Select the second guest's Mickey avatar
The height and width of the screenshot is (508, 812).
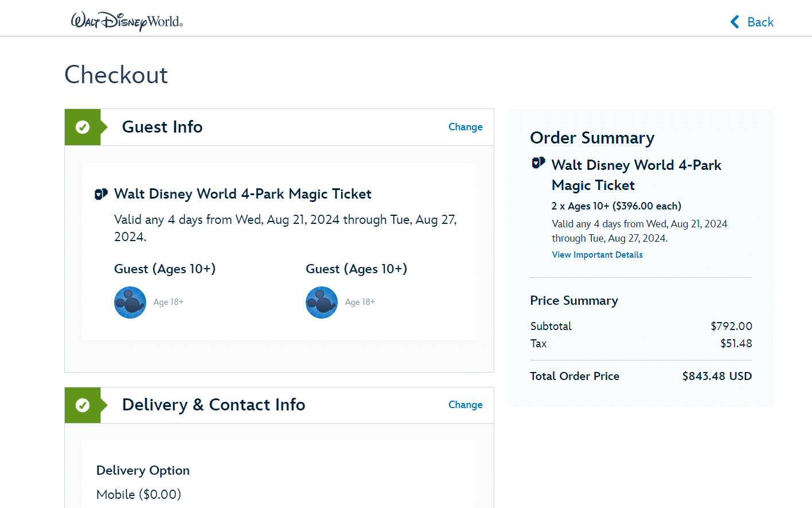click(322, 302)
